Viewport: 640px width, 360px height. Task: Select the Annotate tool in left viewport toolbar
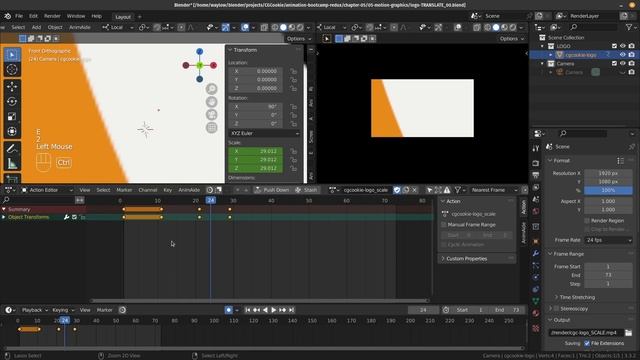[x=12, y=149]
